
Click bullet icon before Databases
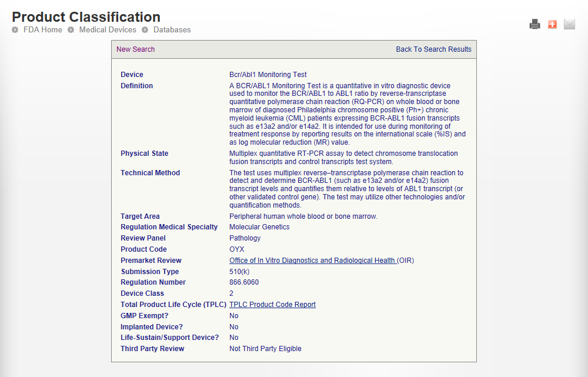point(145,29)
